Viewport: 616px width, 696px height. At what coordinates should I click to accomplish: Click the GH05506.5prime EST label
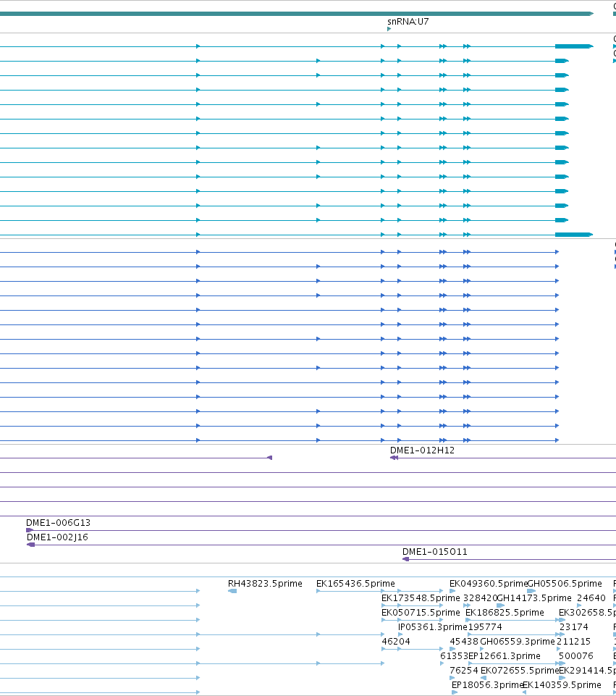tap(565, 583)
